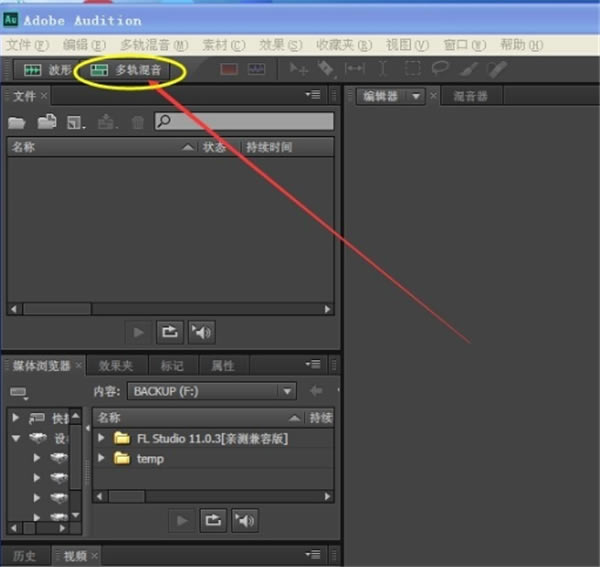The image size is (600, 567).
Task: Switch to Multitrack (多轨混音) view
Action: click(125, 70)
